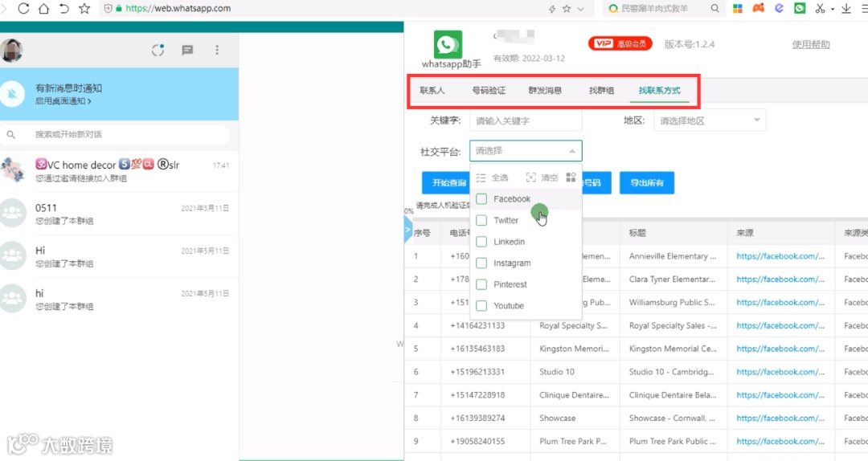Viewport: 868px width, 461px height.
Task: Open the lowercase hi group chat
Action: click(x=119, y=299)
